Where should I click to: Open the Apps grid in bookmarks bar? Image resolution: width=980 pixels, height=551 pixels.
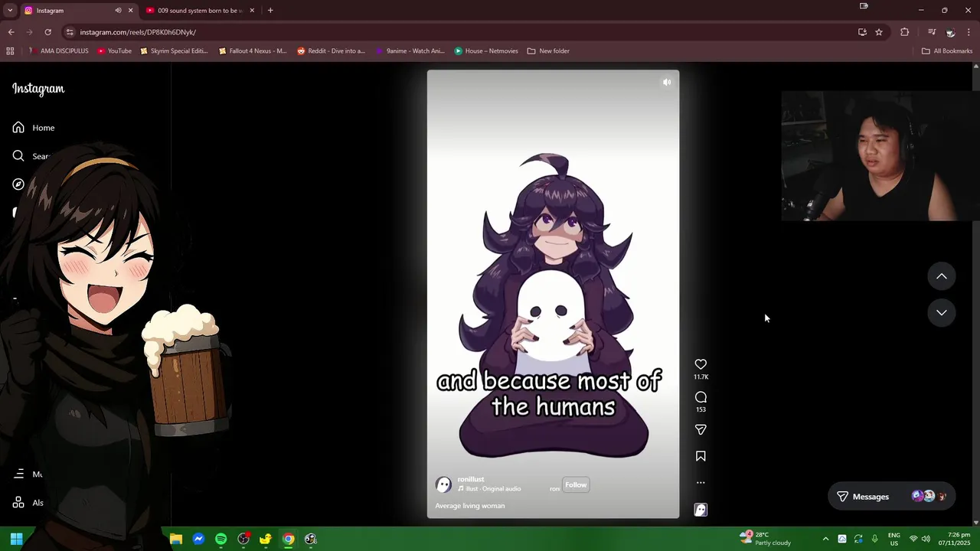pos(10,51)
